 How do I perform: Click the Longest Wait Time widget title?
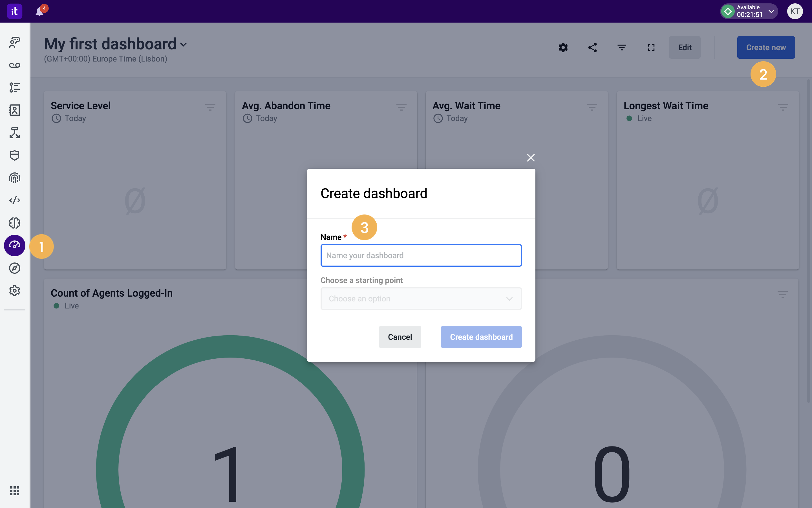[x=666, y=106]
